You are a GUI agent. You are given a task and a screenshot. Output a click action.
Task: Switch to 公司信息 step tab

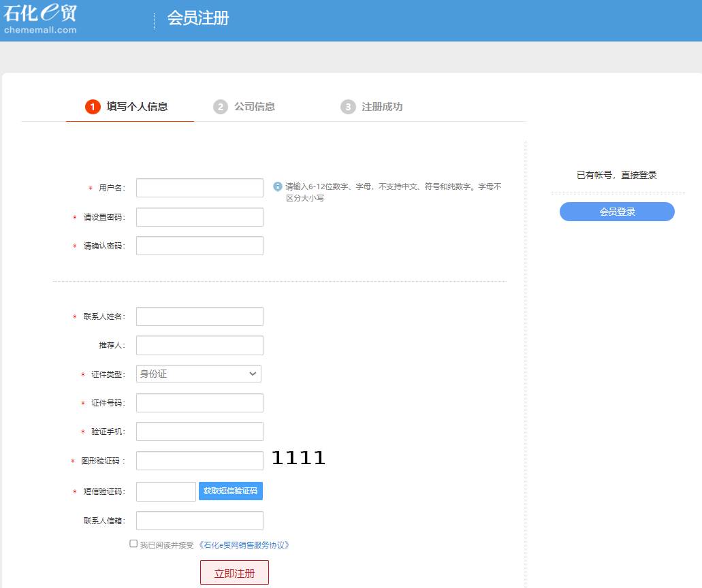254,107
